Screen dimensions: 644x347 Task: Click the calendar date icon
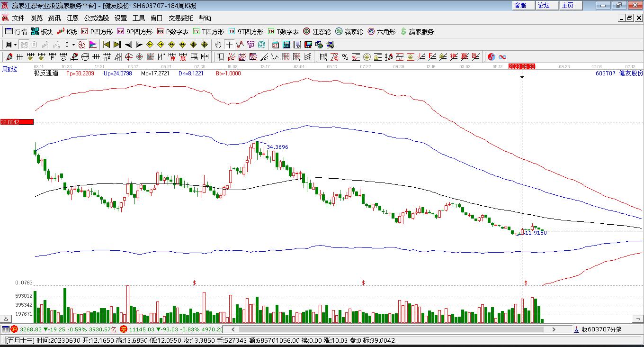tap(275, 45)
